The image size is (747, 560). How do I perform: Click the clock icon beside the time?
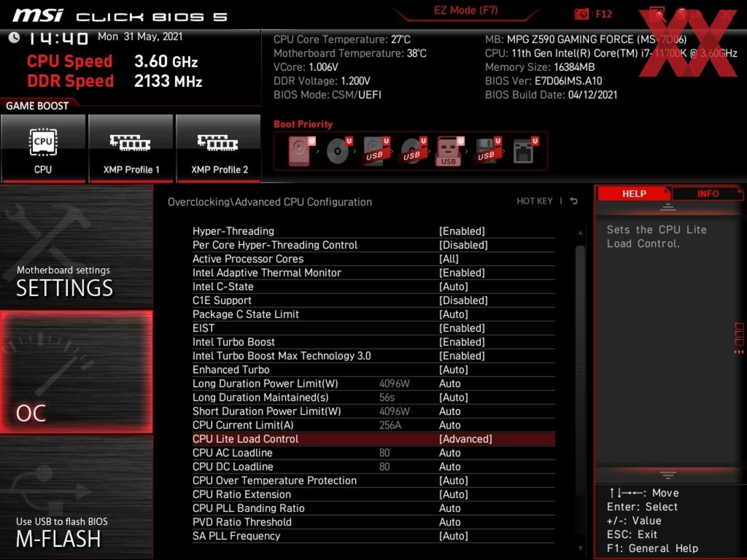14,37
